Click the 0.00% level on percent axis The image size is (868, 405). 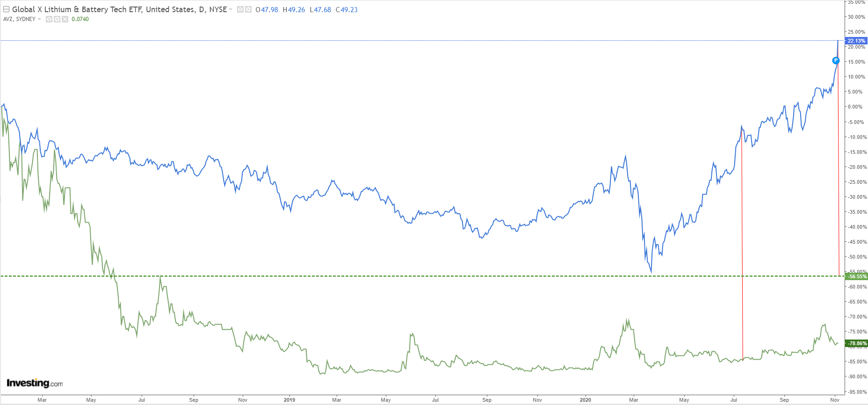[855, 107]
